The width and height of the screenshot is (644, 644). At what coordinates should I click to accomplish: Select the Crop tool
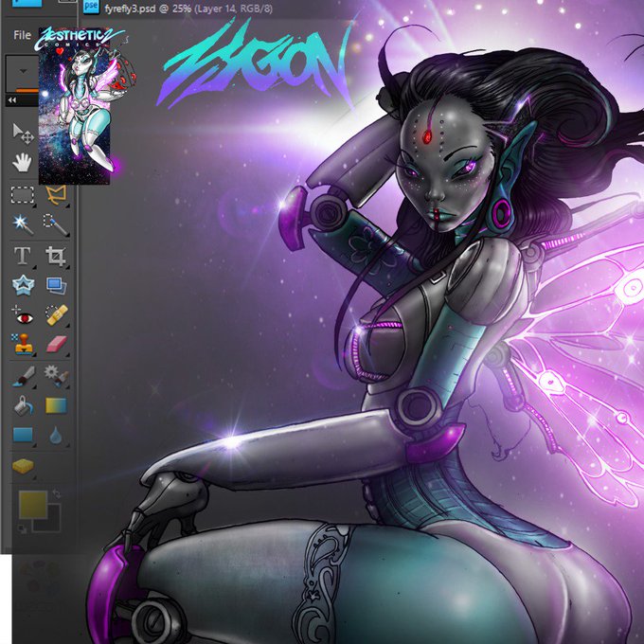(56, 256)
